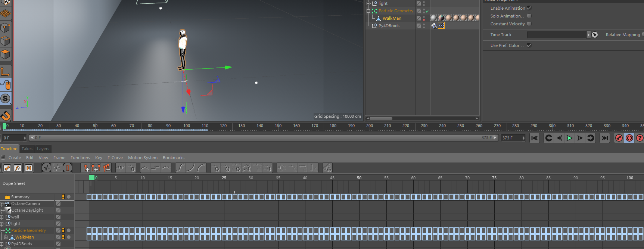This screenshot has width=644, height=249.
Task: Expand WalkMan track in timeline
Action: [x=6, y=237]
